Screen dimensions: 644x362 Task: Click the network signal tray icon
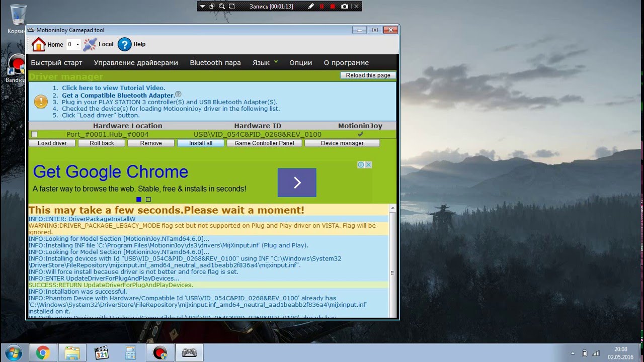coord(596,353)
